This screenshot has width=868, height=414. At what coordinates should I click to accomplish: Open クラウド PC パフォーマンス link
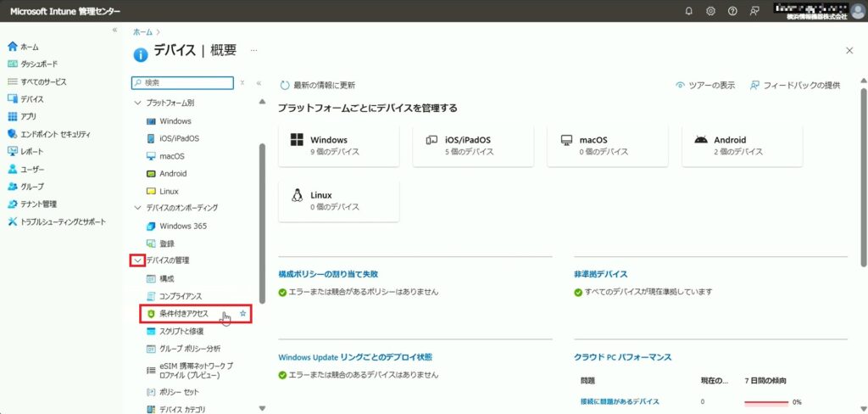click(x=623, y=357)
